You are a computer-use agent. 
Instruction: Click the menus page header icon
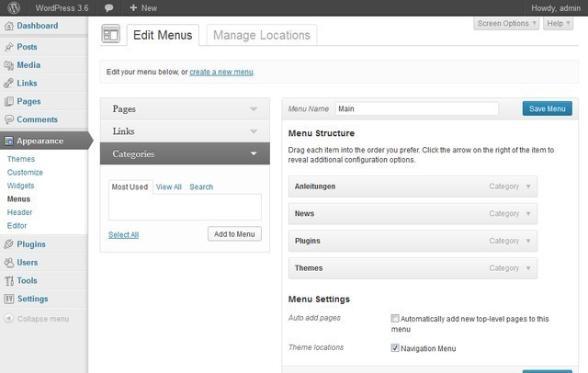110,34
